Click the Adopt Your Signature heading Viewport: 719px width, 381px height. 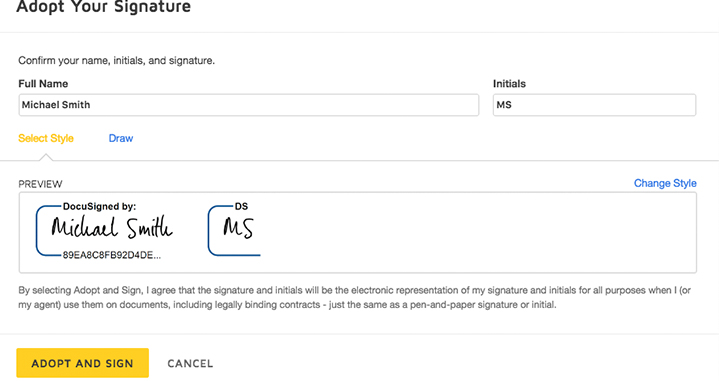104,7
